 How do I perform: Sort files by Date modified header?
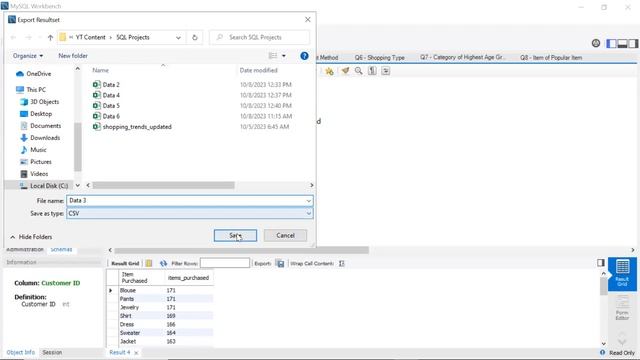click(x=258, y=70)
